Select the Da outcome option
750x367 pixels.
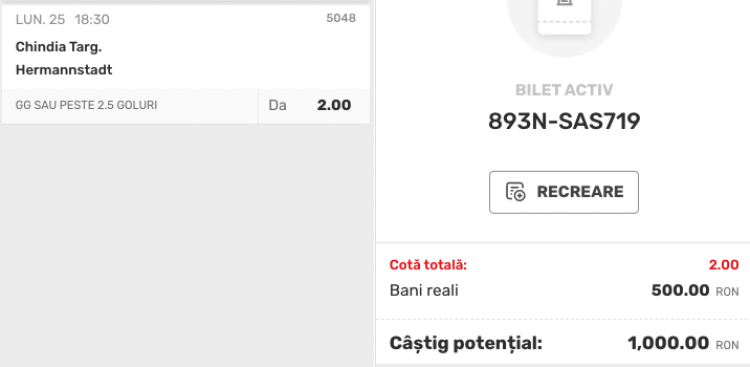point(277,105)
